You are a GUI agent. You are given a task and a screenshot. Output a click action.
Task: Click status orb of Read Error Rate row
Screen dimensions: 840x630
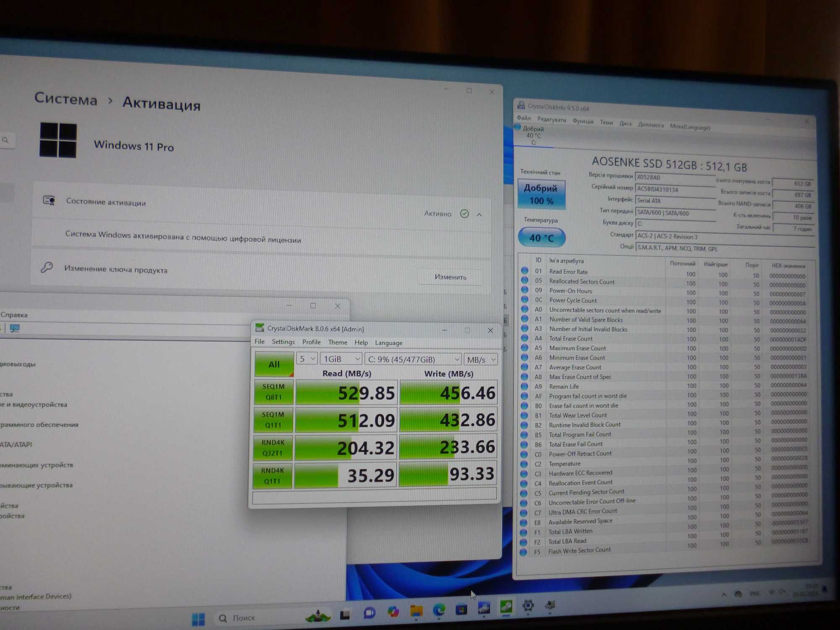(525, 270)
